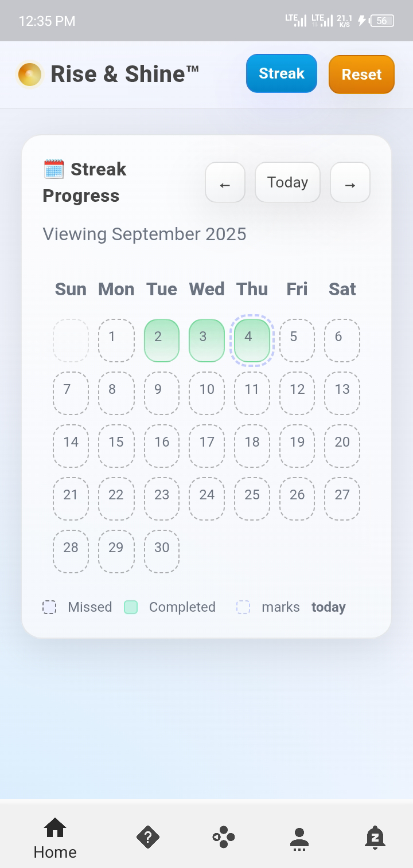Open the profile person tab
413x868 pixels.
coord(299,838)
